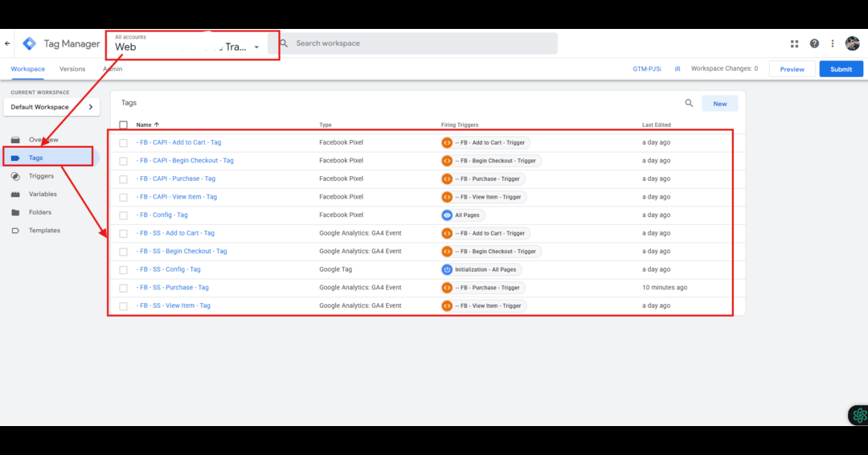Click the blue Submit button
Viewport: 868px width, 455px height.
(x=841, y=69)
